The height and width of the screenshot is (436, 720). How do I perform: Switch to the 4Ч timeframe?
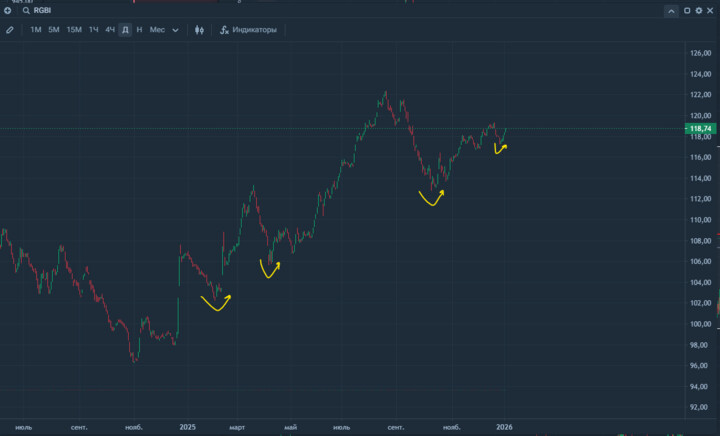click(110, 30)
